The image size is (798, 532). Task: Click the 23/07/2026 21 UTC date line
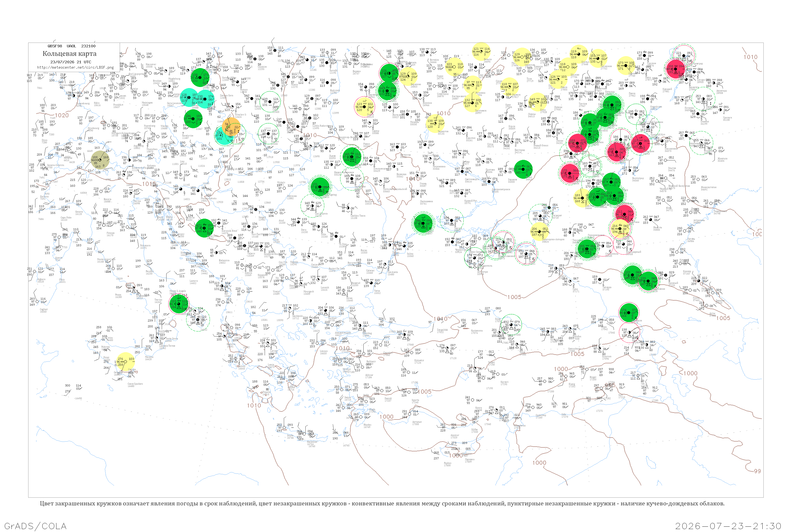70,62
